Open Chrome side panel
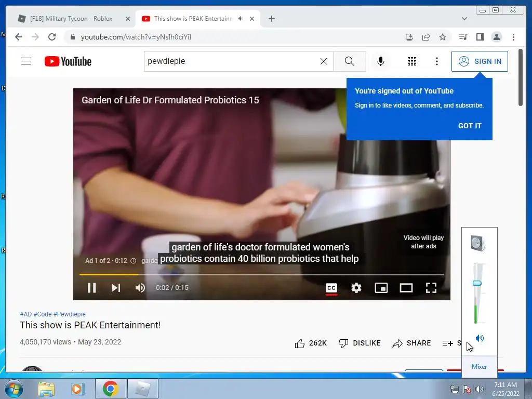The width and height of the screenshot is (532, 399). click(480, 37)
